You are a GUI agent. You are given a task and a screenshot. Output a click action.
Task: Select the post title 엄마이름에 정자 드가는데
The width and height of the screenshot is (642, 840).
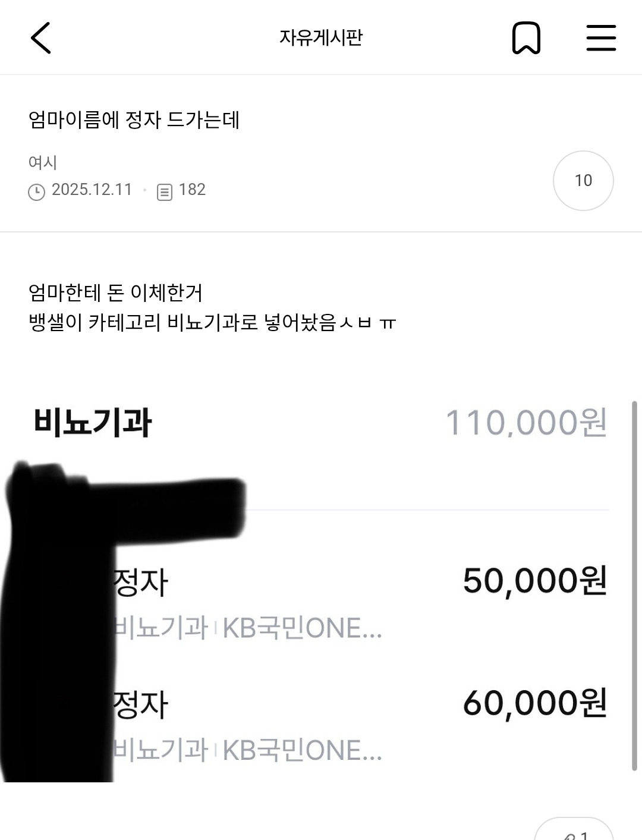134,120
